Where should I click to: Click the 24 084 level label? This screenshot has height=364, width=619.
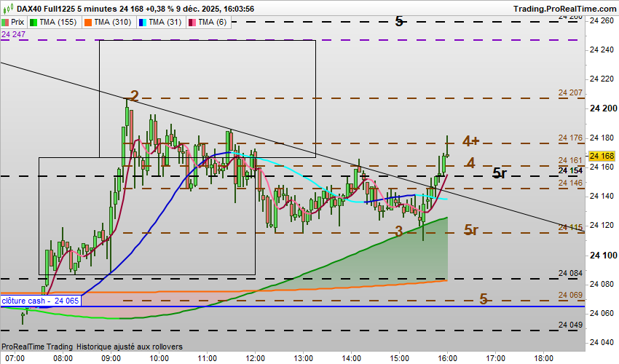[570, 273]
